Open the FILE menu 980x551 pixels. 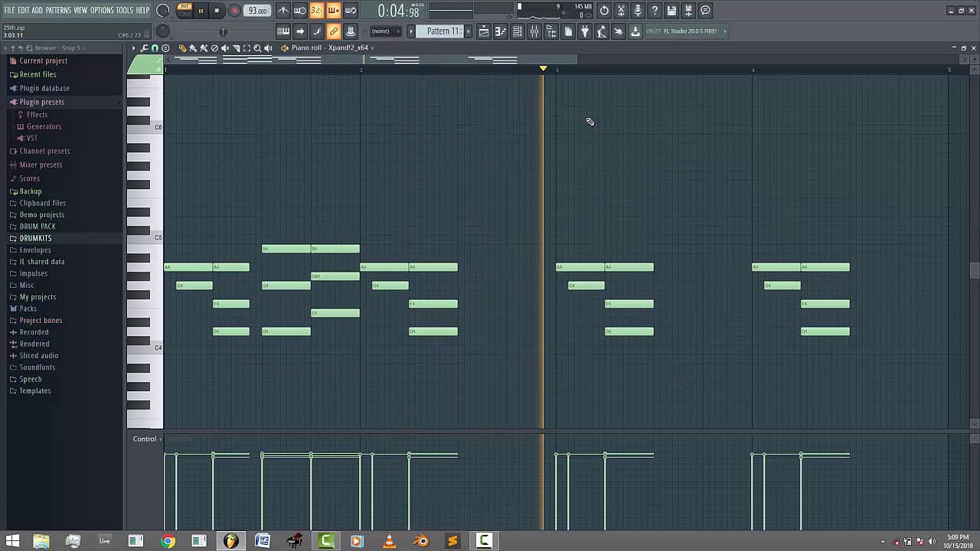point(10,10)
